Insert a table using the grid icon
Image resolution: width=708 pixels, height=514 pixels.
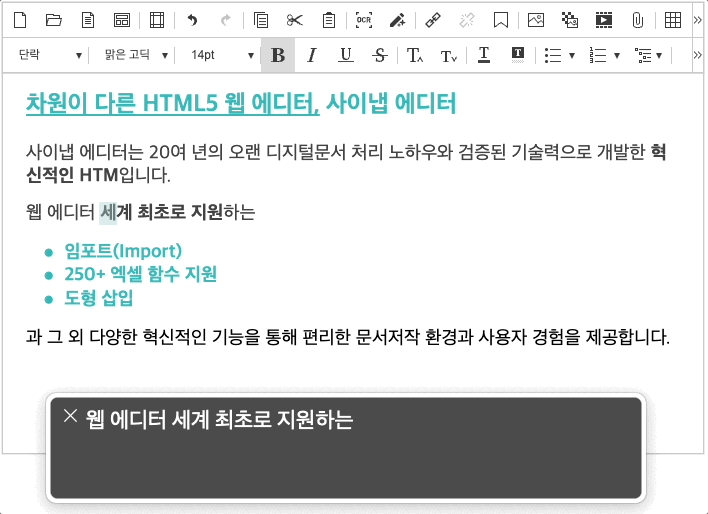[673, 19]
